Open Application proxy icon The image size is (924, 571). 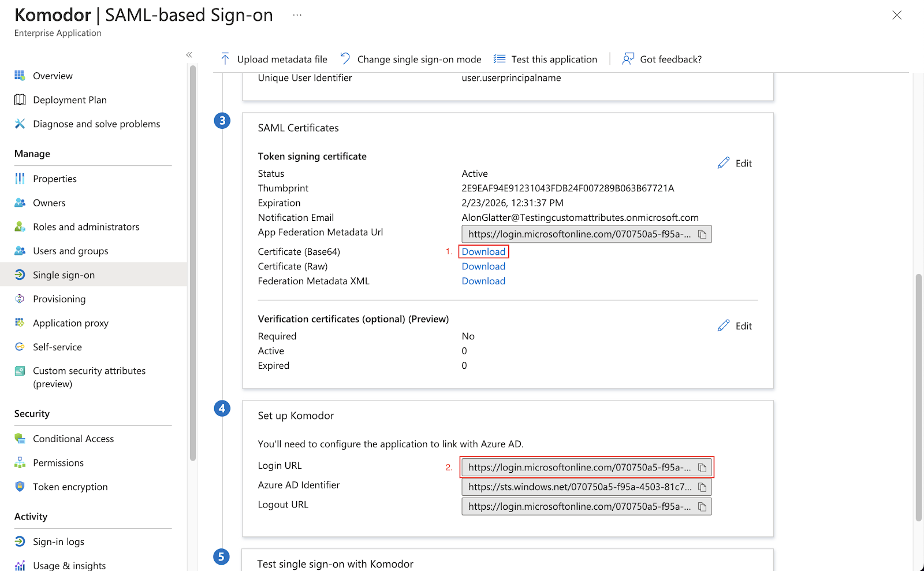(20, 322)
